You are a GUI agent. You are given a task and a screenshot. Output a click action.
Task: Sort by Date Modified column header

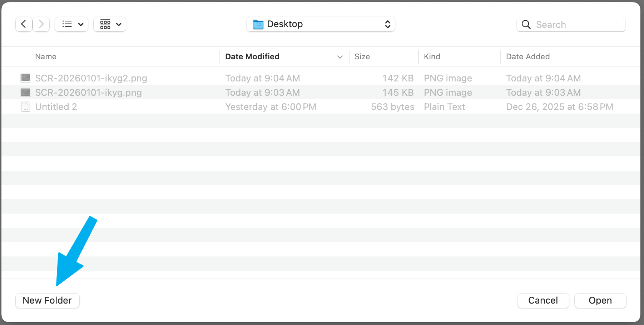(252, 57)
